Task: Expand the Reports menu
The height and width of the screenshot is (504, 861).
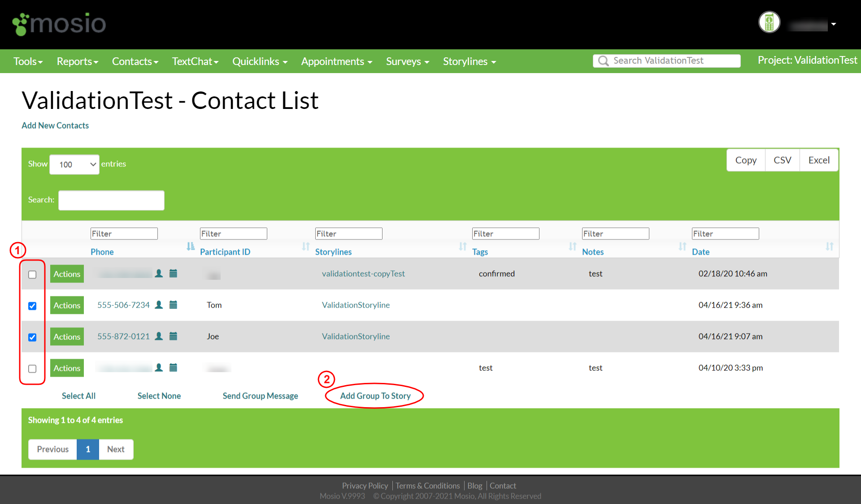Action: (x=78, y=61)
